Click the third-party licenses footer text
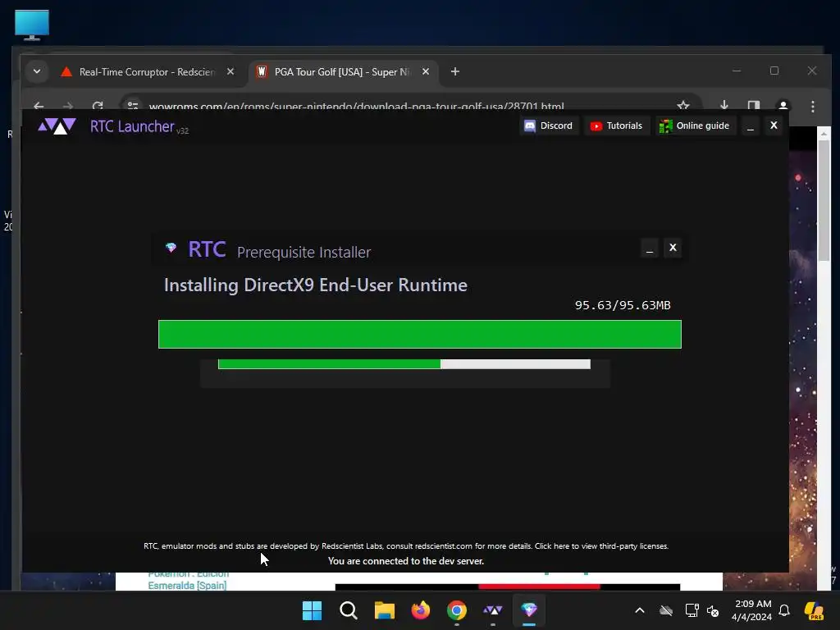This screenshot has height=630, width=840. pyautogui.click(x=601, y=546)
